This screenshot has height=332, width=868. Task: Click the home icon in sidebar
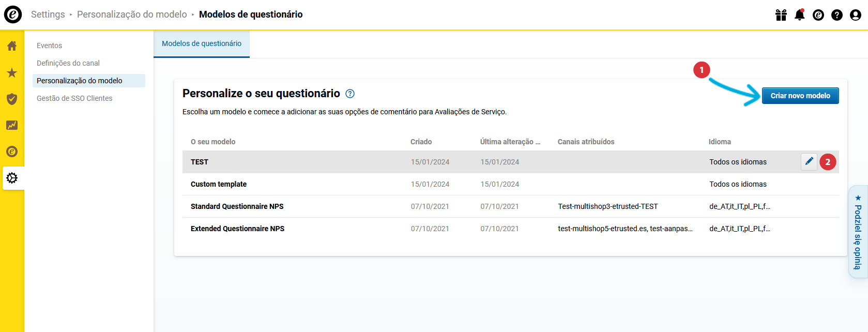[12, 46]
